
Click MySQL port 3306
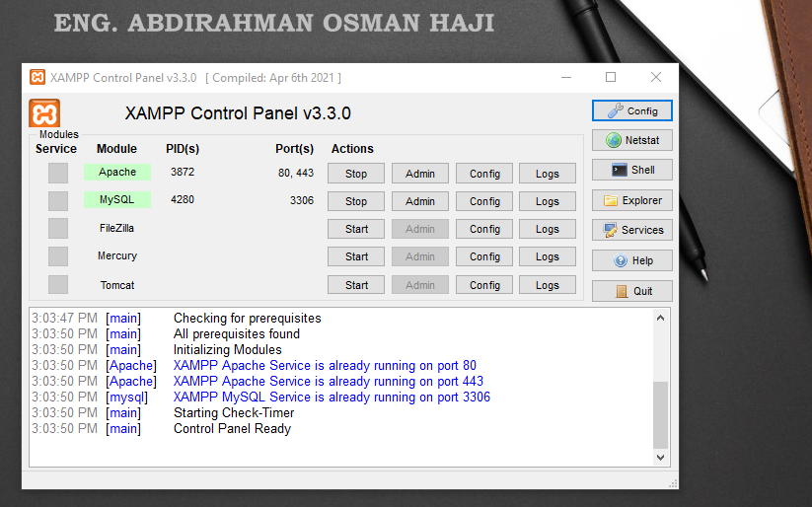pyautogui.click(x=301, y=200)
